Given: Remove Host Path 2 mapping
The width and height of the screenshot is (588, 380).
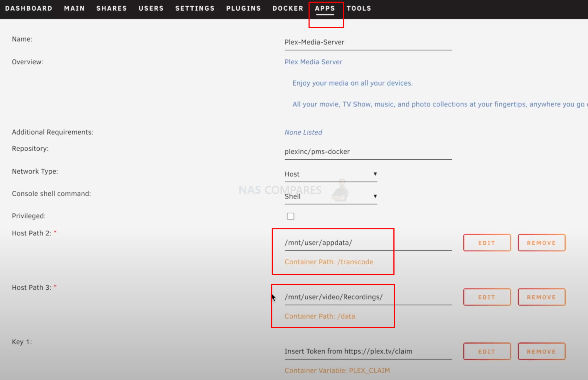Looking at the screenshot, I should click(541, 243).
